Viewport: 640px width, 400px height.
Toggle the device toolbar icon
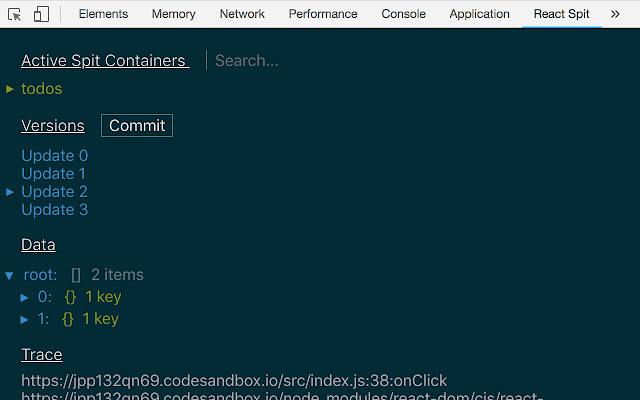pyautogui.click(x=41, y=14)
